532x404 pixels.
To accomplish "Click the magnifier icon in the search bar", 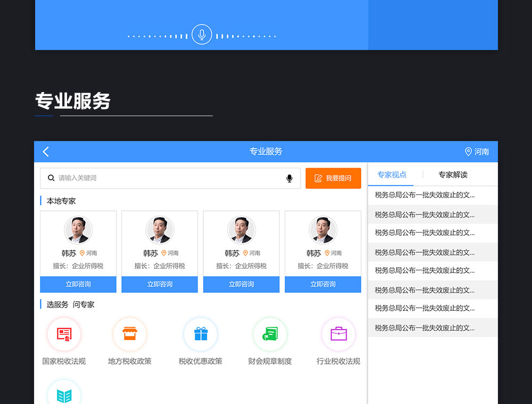I will (51, 178).
